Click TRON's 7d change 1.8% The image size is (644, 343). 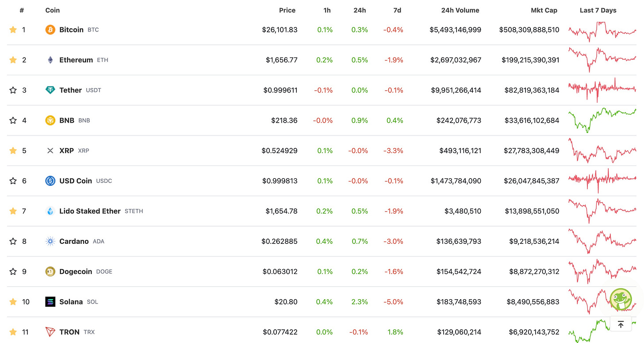[x=396, y=332]
